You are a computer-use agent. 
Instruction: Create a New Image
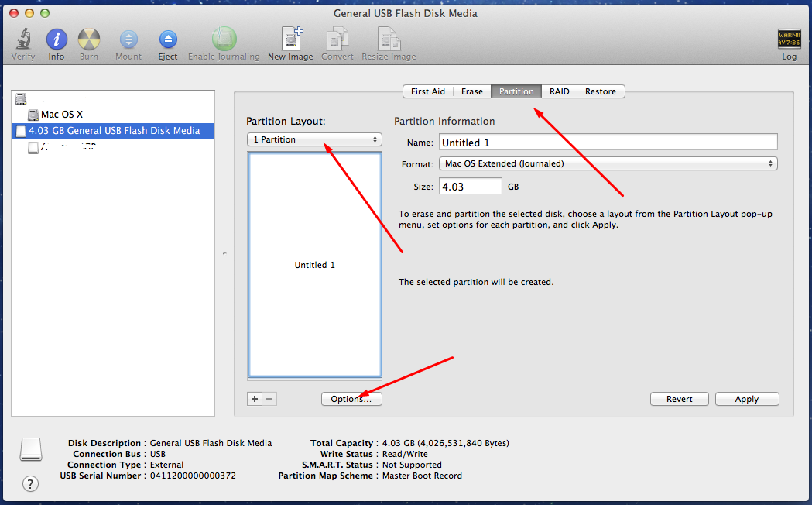point(291,39)
